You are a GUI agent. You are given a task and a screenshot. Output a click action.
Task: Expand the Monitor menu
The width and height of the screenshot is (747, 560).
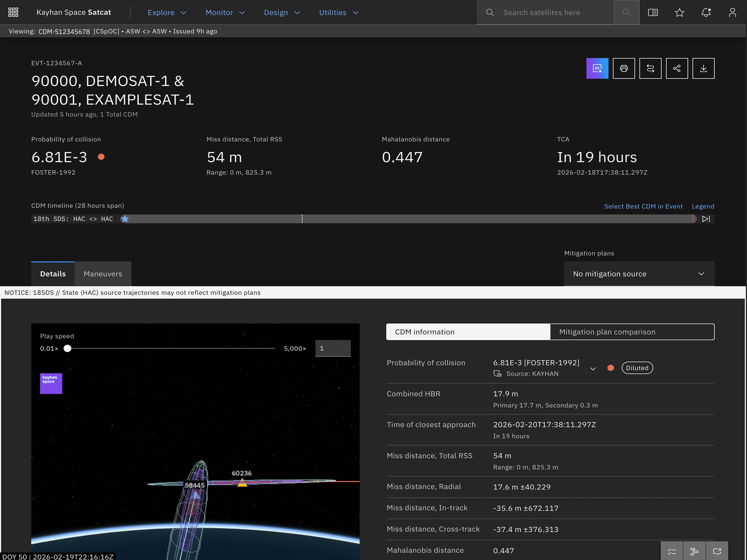225,13
